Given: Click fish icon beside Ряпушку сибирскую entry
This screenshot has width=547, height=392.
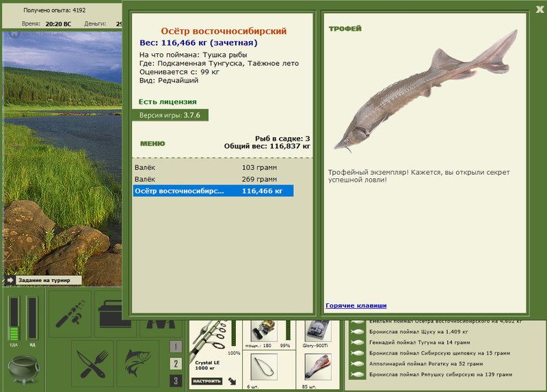Looking at the screenshot, I should coord(357,374).
